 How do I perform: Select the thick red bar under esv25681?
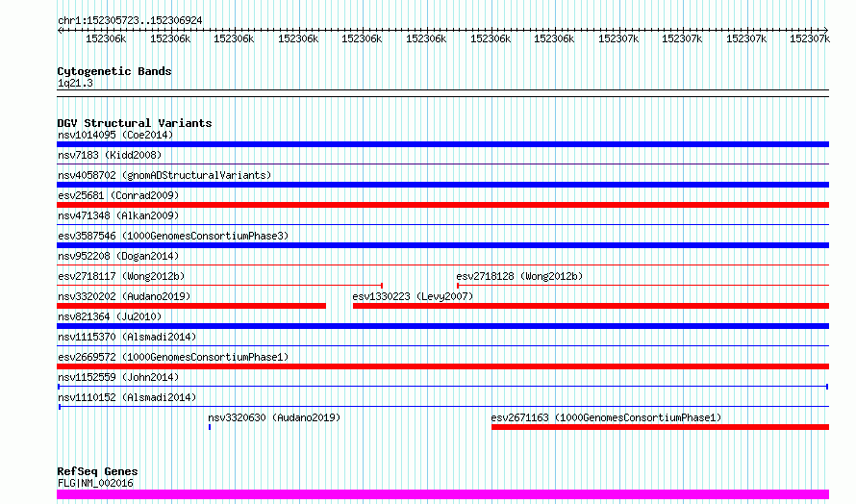click(x=442, y=205)
